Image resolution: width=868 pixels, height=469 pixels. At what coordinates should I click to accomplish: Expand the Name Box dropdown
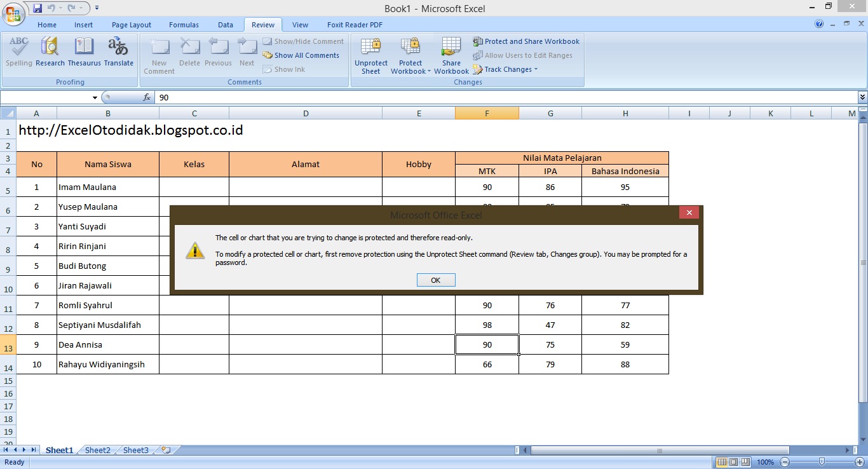[x=95, y=97]
